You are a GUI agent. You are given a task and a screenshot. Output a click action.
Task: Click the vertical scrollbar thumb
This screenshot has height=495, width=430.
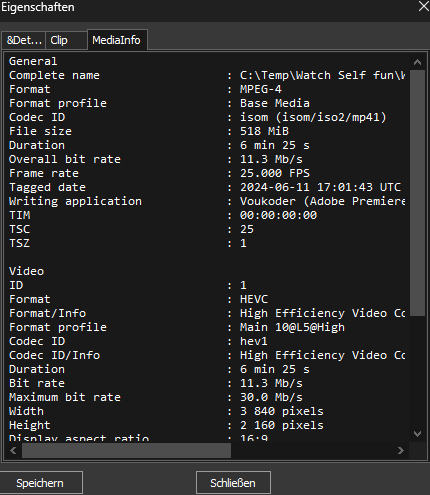[x=417, y=193]
